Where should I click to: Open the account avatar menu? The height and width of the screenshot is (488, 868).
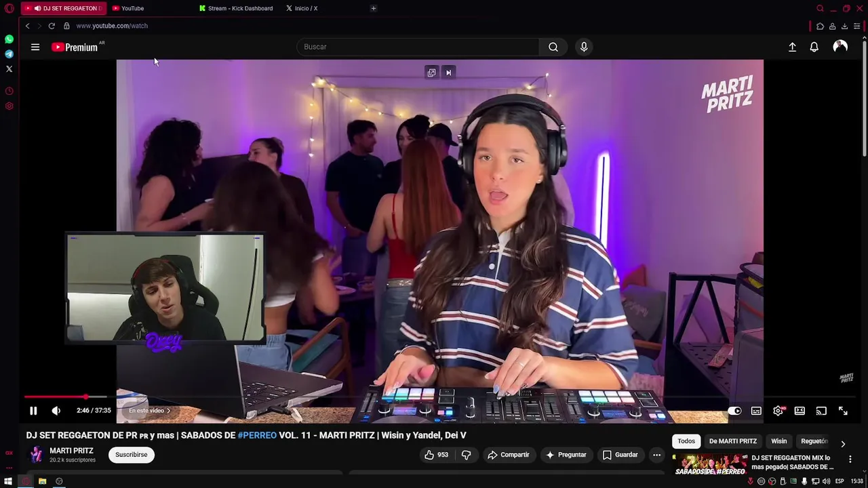click(x=840, y=46)
